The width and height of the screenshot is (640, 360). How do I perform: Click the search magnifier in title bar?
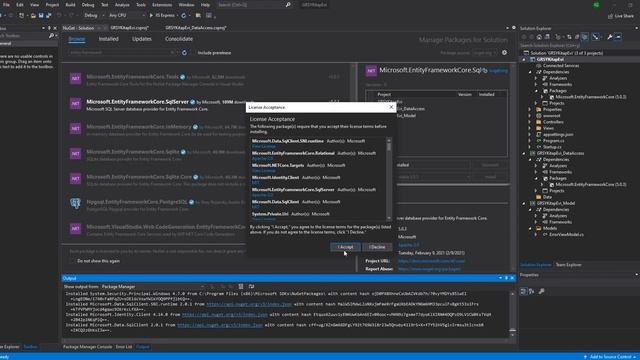click(288, 5)
